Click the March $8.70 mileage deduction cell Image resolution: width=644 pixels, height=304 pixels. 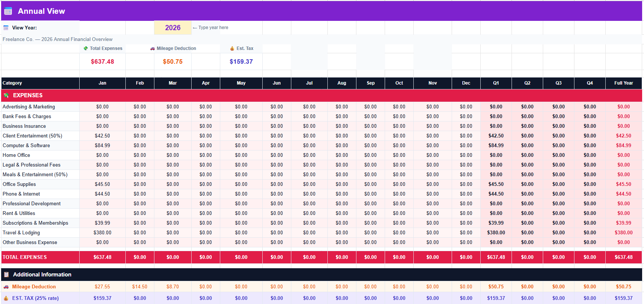173,287
